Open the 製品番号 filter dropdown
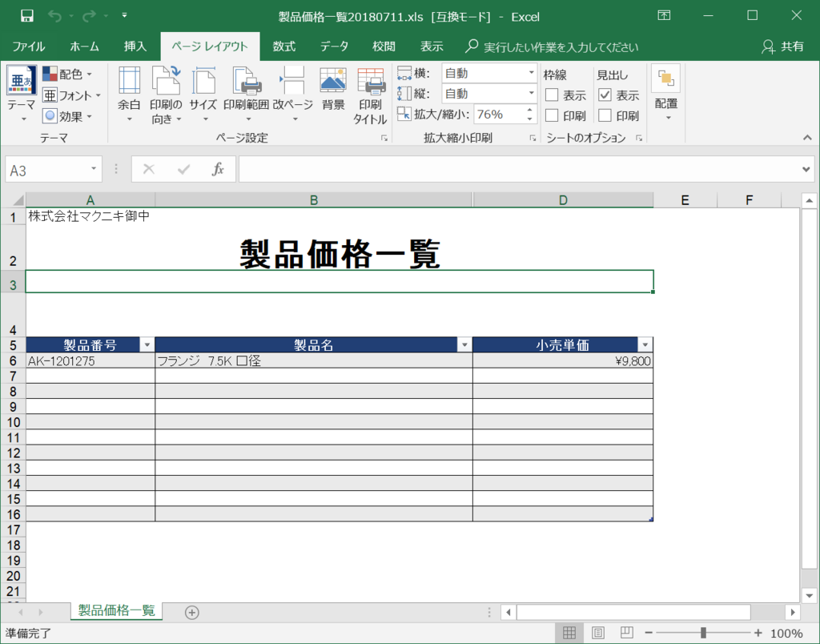This screenshot has height=644, width=820. [x=147, y=344]
